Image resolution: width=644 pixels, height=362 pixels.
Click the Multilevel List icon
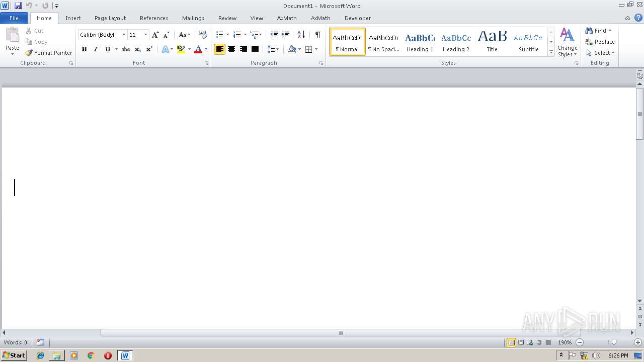(254, 35)
